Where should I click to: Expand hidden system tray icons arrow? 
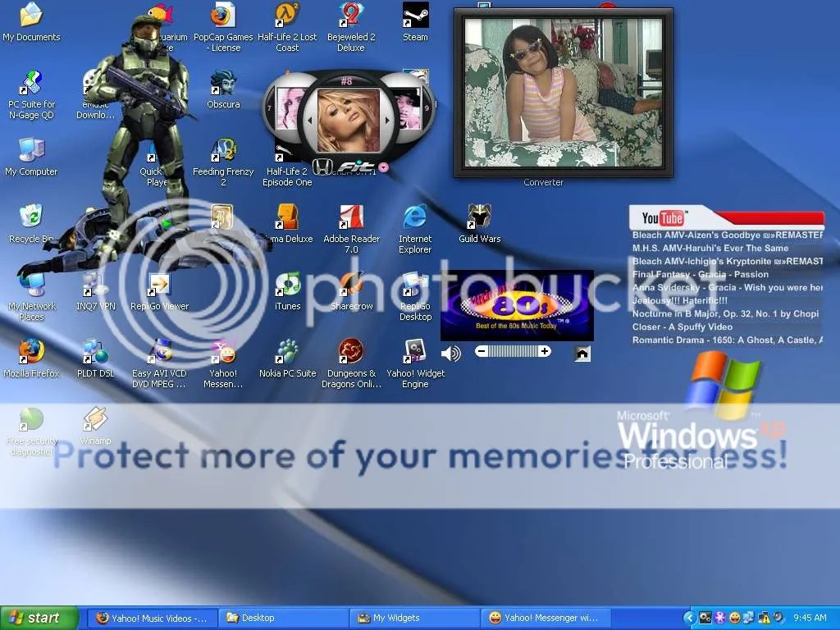tap(690, 619)
